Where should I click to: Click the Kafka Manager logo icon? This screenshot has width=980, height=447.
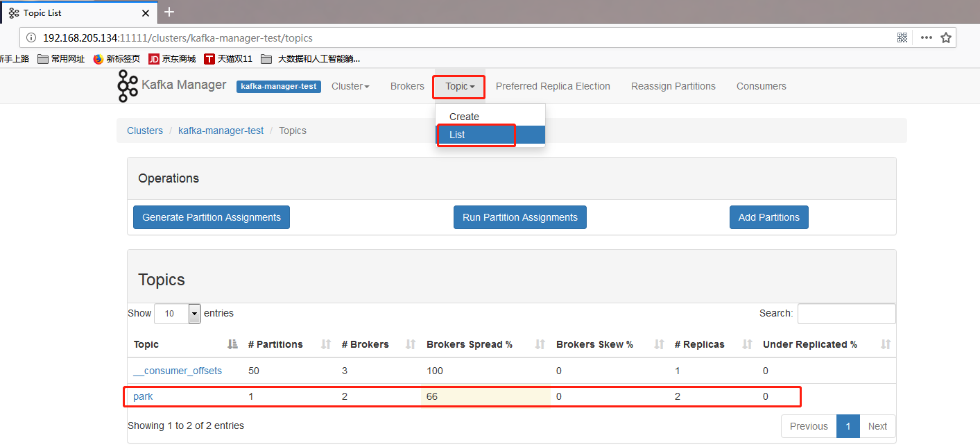[128, 85]
